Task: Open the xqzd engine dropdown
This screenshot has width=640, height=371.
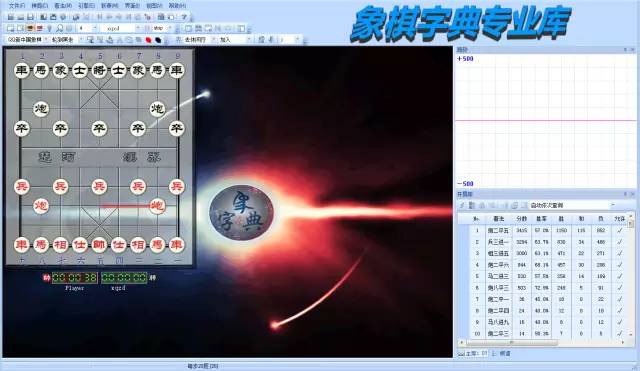Action: (138, 28)
